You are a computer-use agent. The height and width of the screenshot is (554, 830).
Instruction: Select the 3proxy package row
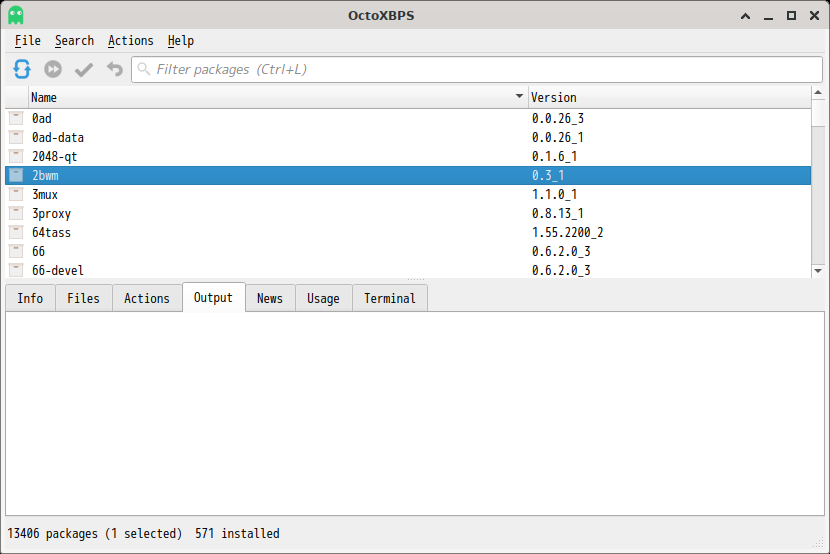tap(408, 213)
